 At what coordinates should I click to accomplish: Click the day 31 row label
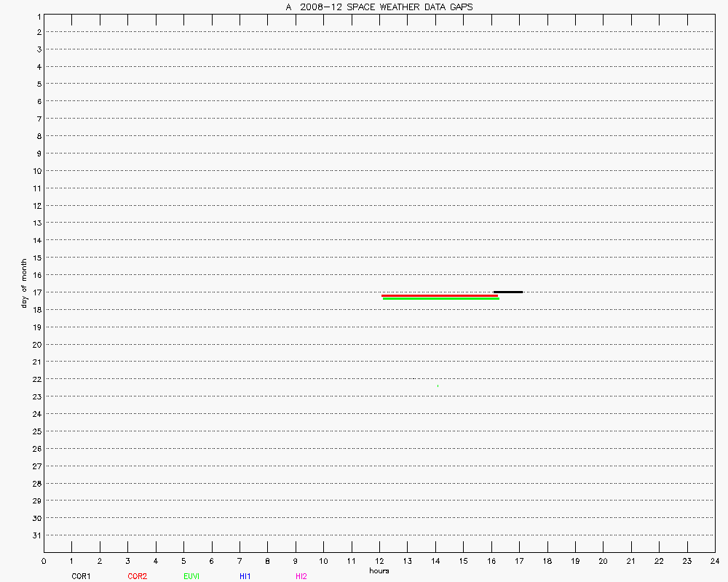click(x=36, y=535)
